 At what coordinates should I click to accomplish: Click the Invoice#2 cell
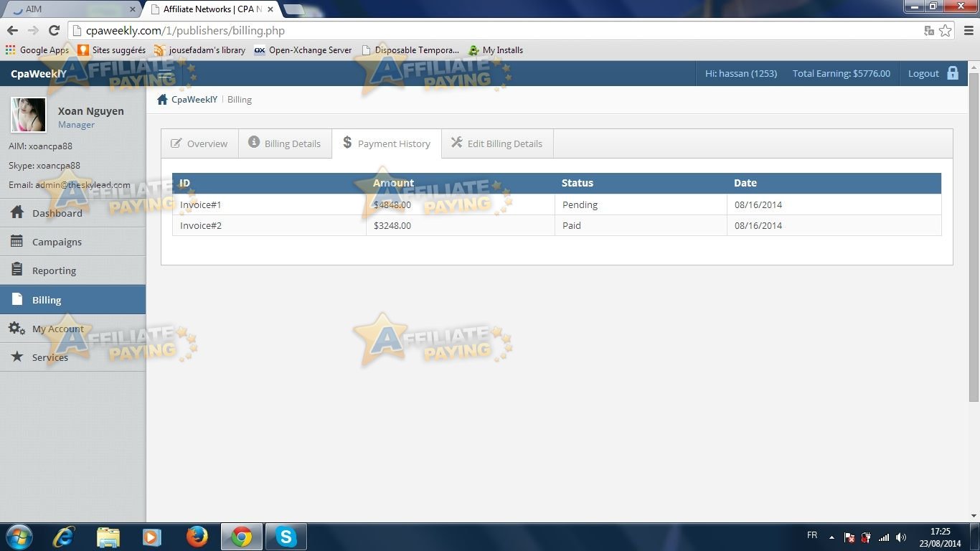click(x=269, y=225)
